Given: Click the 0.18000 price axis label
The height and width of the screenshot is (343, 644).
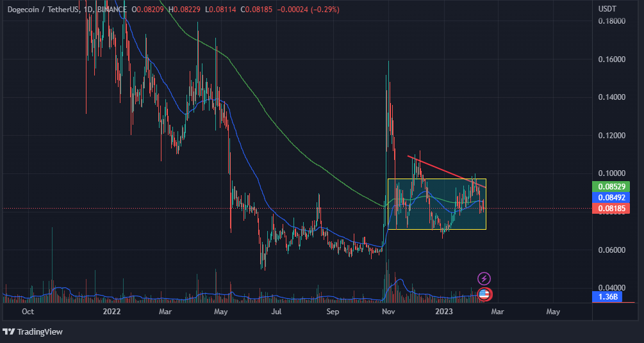Looking at the screenshot, I should [612, 21].
